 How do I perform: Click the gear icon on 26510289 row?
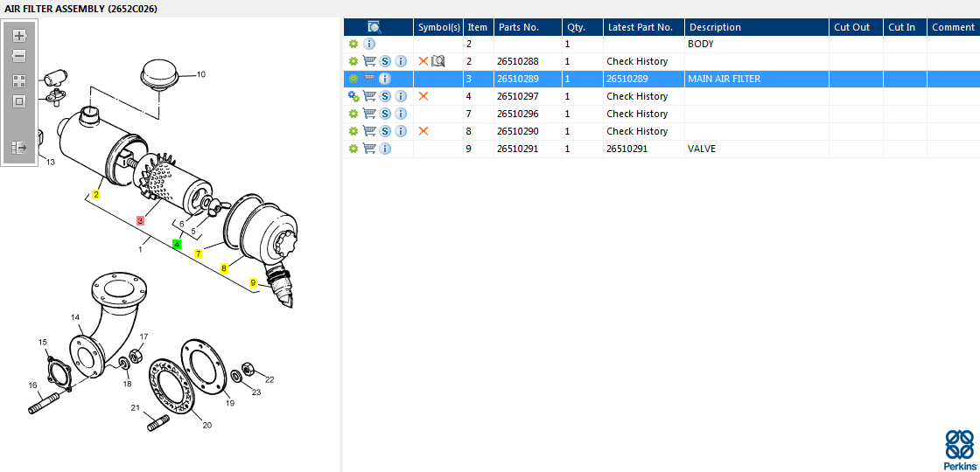click(x=353, y=79)
